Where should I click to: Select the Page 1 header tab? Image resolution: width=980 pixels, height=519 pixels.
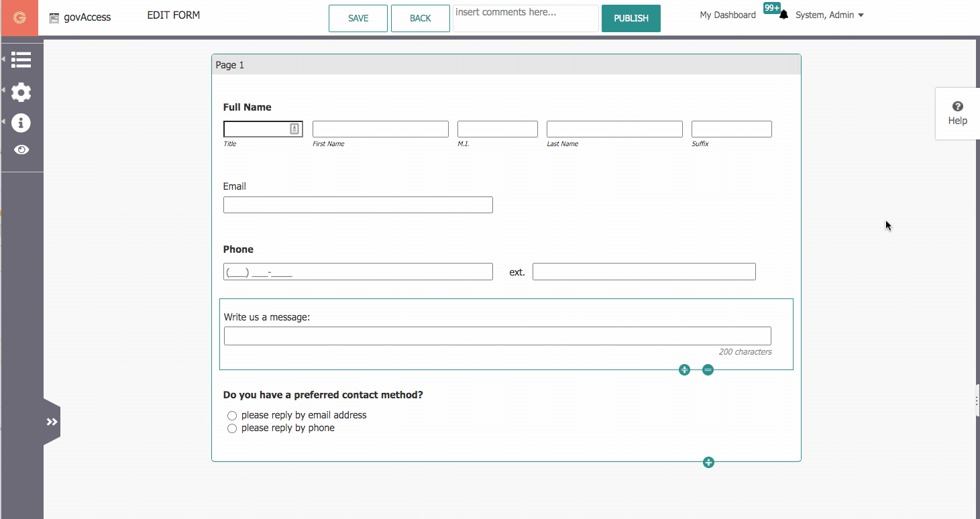(x=230, y=64)
